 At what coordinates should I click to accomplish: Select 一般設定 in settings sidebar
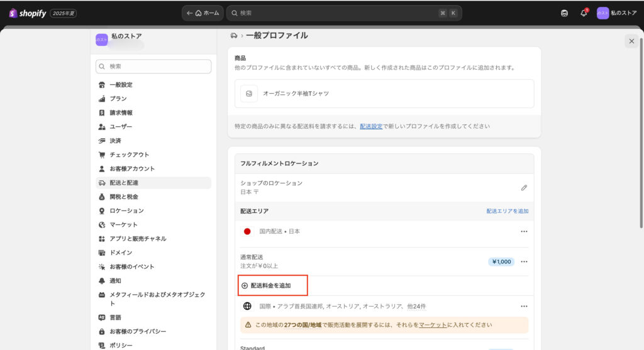coord(121,85)
